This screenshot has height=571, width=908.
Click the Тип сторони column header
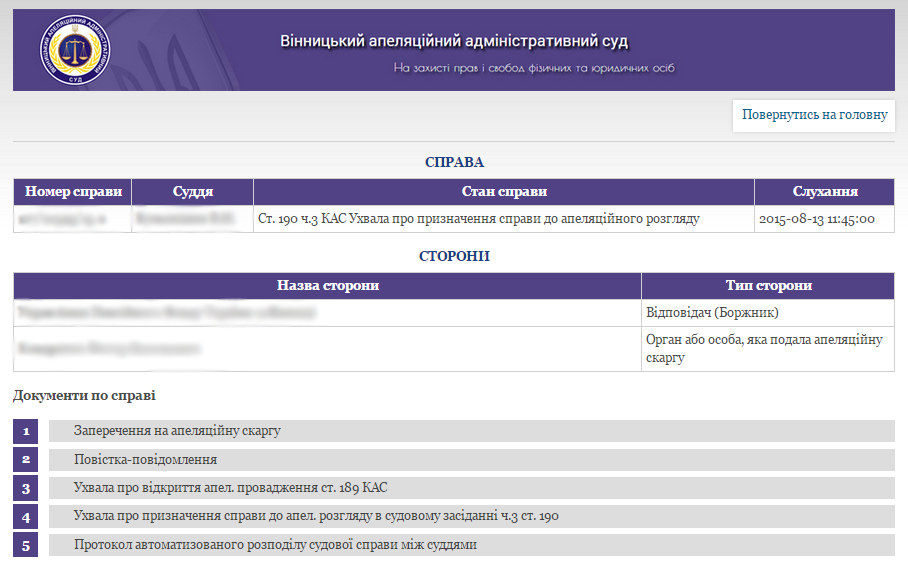click(767, 286)
